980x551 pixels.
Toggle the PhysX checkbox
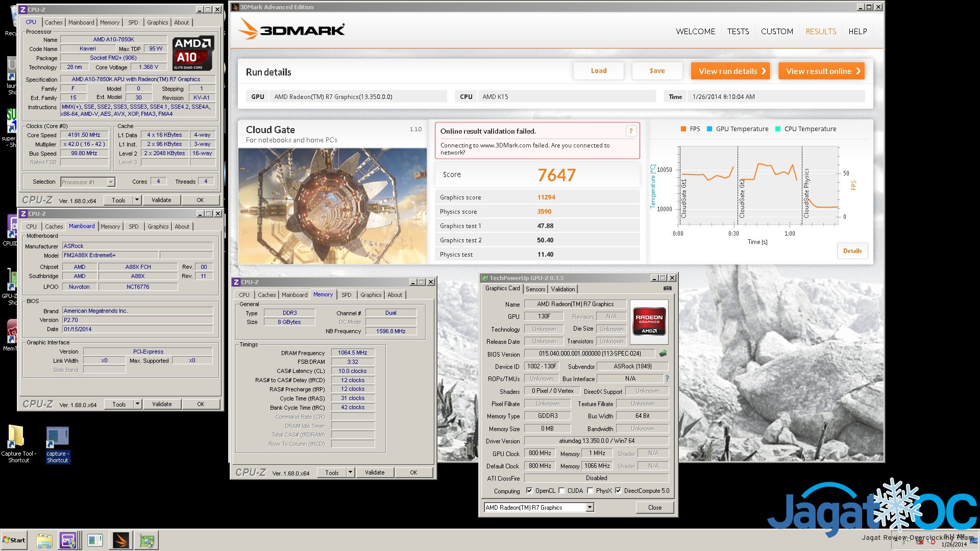pos(590,491)
